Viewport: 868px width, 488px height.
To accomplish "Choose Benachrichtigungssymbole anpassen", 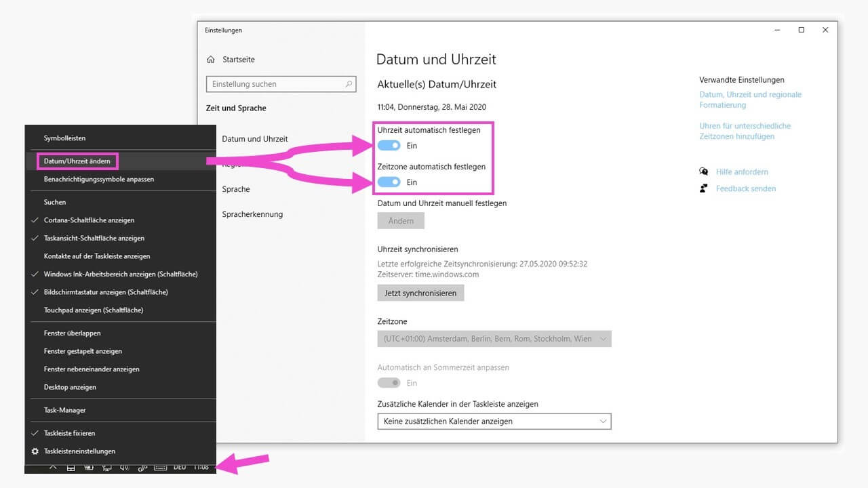I will [120, 179].
